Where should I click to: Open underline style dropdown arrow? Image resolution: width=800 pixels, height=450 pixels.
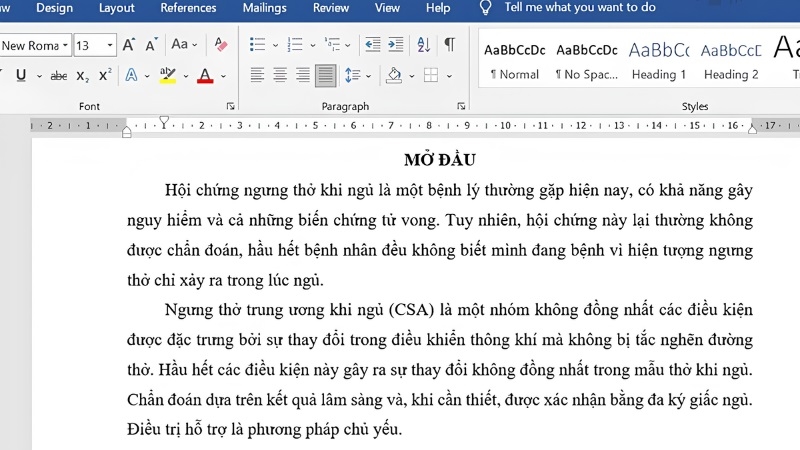(x=39, y=77)
